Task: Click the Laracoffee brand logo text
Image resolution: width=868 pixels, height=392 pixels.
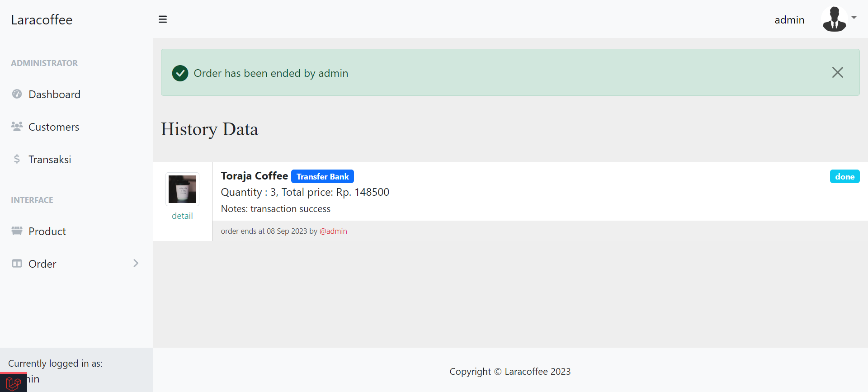Action: [42, 20]
